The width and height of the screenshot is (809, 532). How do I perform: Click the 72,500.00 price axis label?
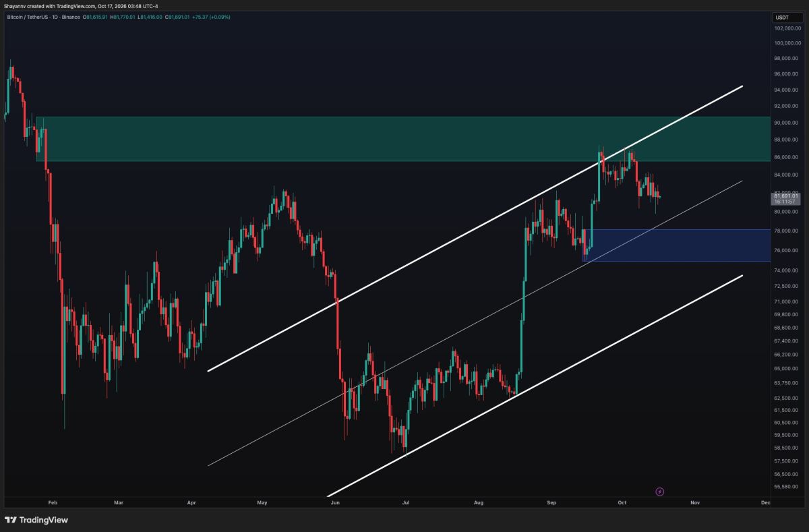pos(787,287)
